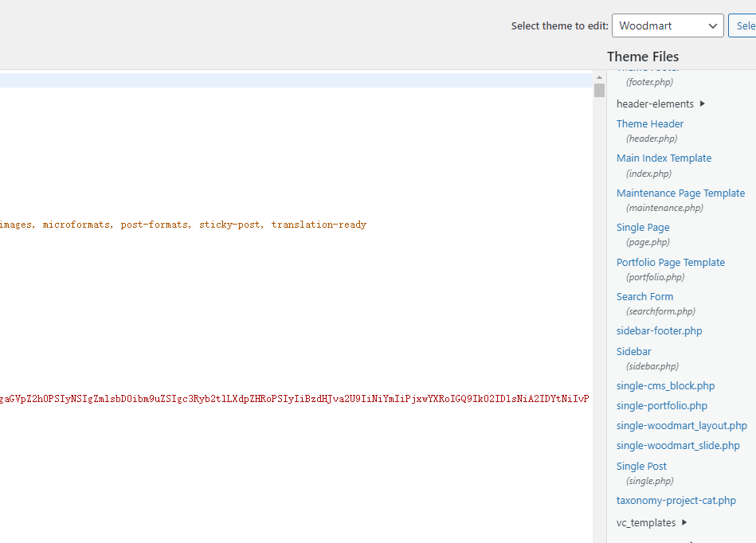Open the Search Form file
The height and width of the screenshot is (543, 756).
point(644,297)
